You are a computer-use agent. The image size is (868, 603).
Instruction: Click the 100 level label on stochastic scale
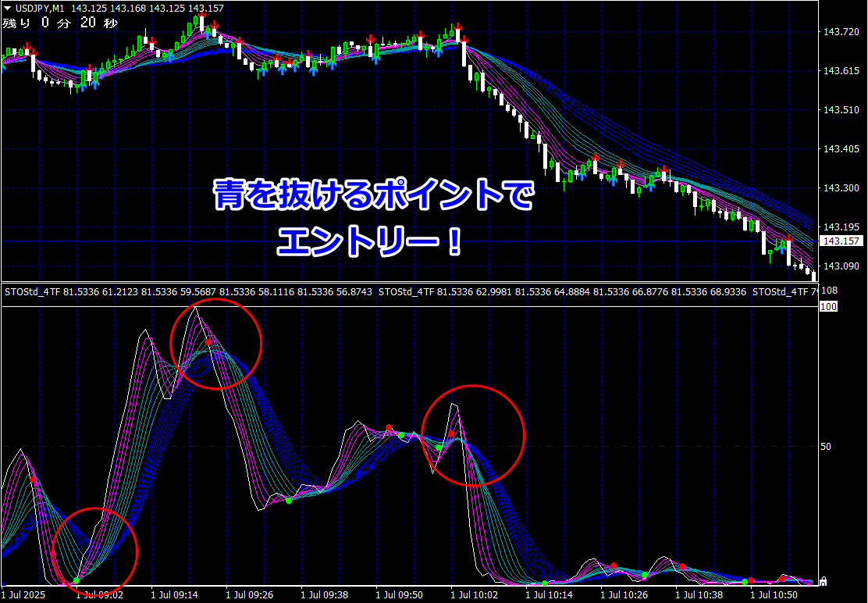pos(829,307)
